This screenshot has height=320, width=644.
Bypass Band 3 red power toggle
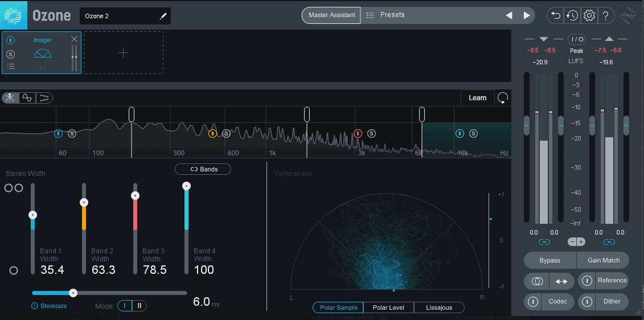[358, 133]
